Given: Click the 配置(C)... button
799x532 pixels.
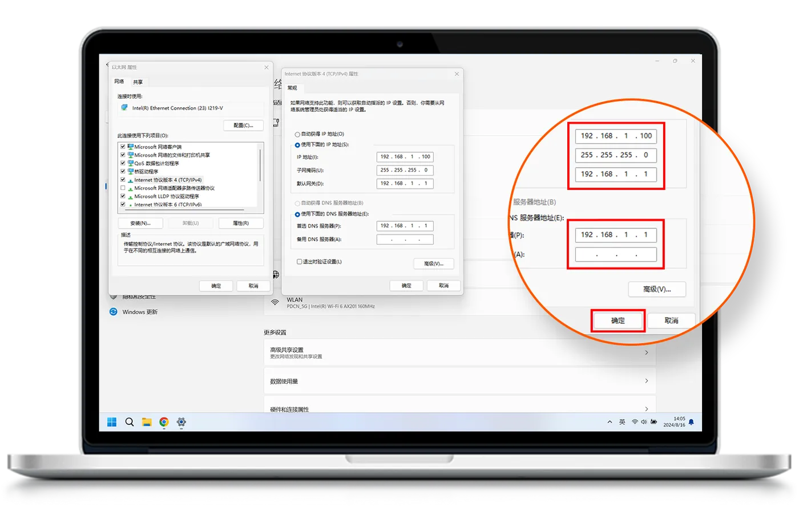Looking at the screenshot, I should point(243,125).
